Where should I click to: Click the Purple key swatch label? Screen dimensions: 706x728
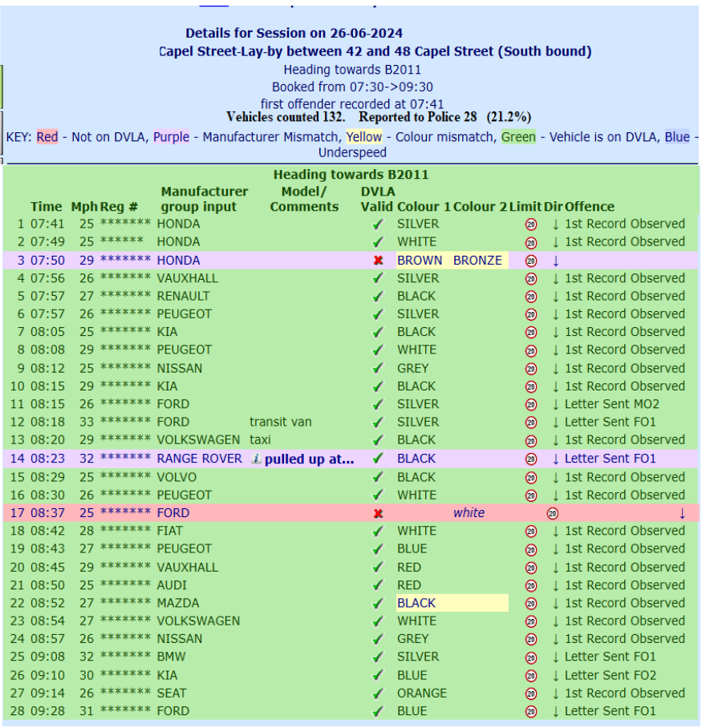172,137
